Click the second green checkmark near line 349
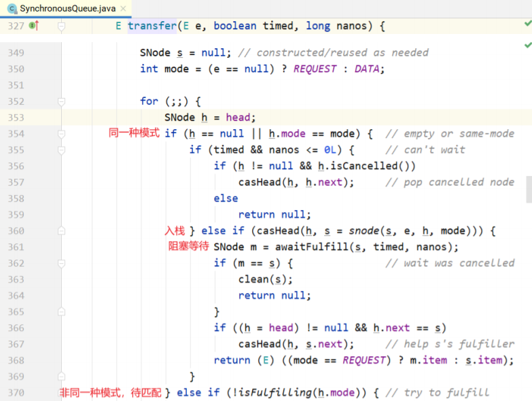The height and width of the screenshot is (401, 532). 528,45
